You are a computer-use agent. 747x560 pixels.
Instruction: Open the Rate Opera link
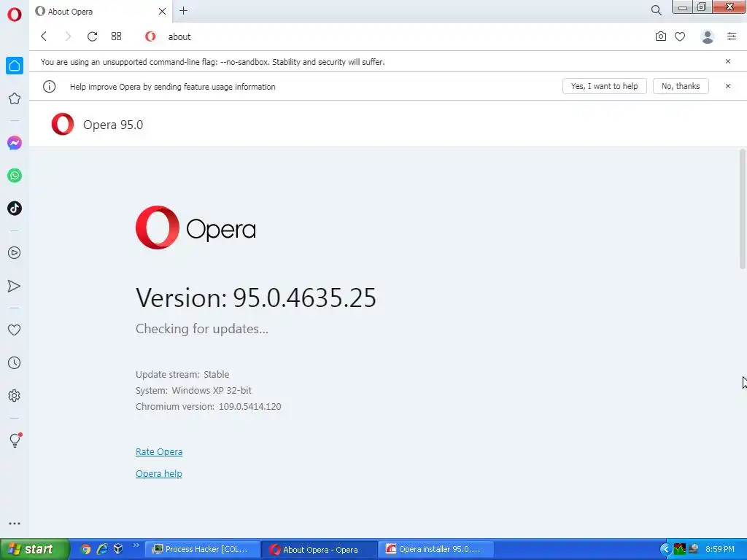158,451
